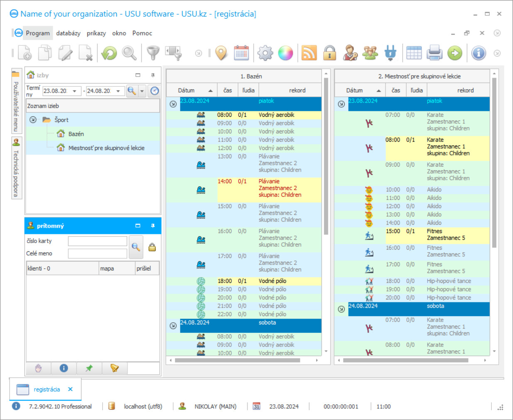Image resolution: width=513 pixels, height=420 pixels.
Task: Open the start date dropdown
Action: coord(75,91)
